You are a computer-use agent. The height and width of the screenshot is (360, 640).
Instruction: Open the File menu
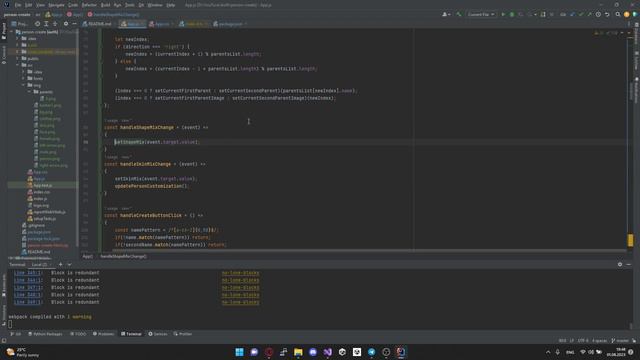click(18, 5)
